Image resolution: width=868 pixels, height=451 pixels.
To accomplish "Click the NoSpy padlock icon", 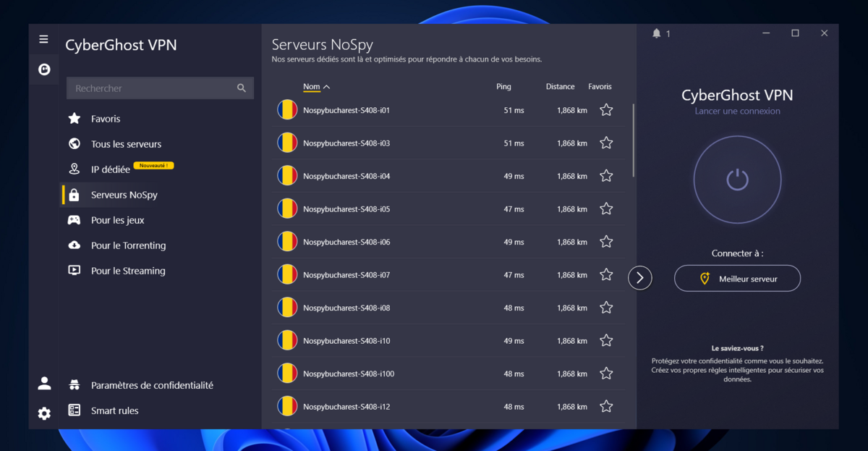I will pos(74,194).
